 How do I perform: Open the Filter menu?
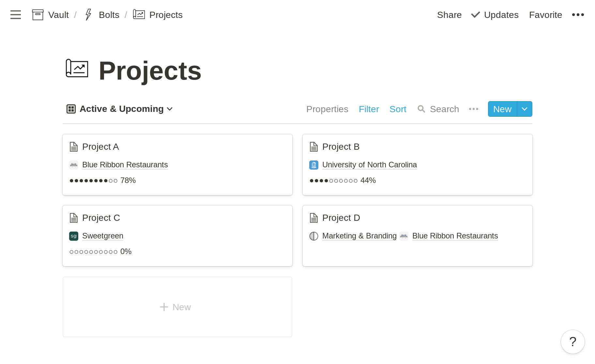point(369,109)
